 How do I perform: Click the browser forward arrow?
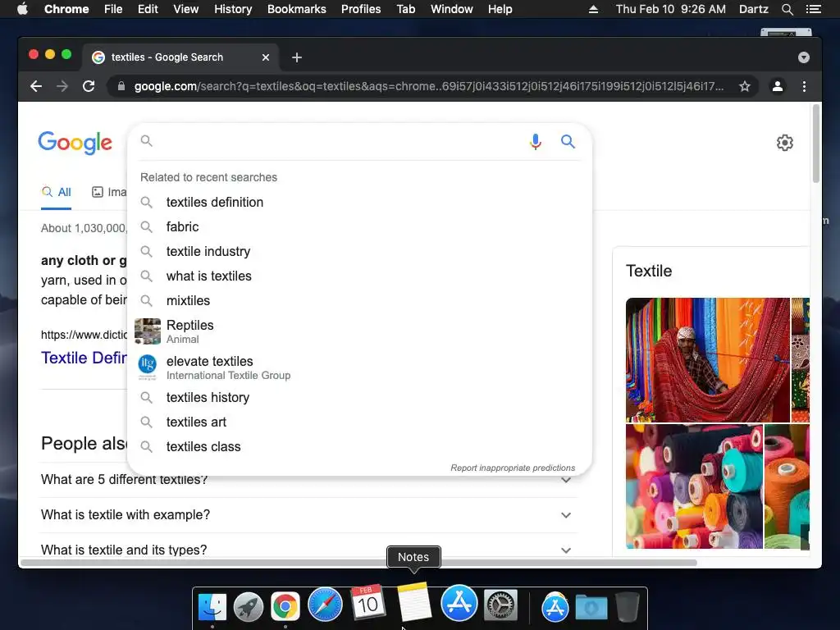click(x=62, y=86)
